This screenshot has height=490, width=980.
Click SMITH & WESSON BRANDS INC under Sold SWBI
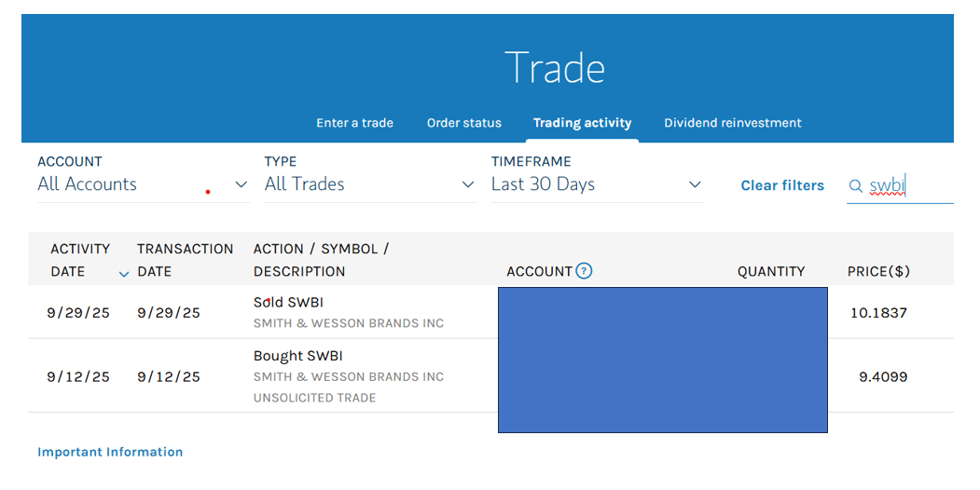[348, 323]
